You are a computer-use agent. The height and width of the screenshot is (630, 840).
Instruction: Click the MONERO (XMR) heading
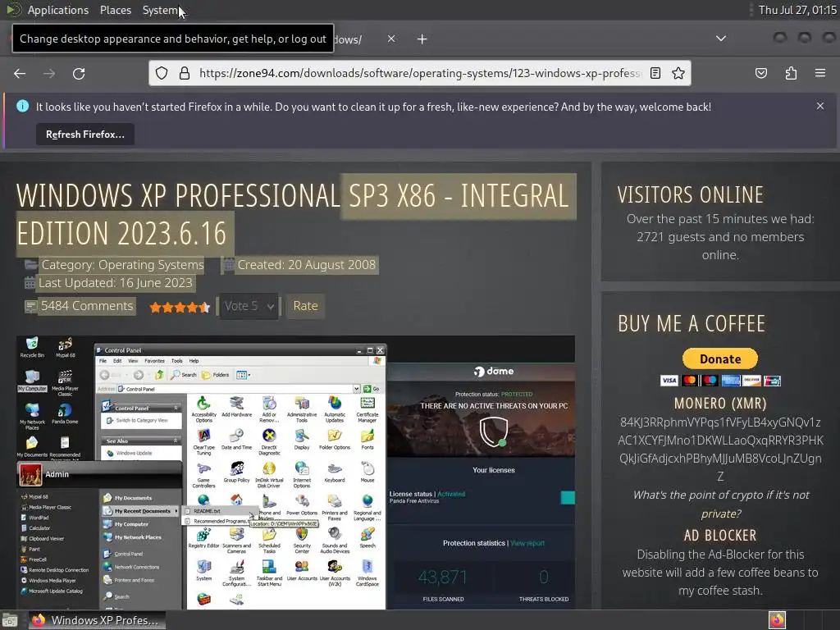coord(720,403)
